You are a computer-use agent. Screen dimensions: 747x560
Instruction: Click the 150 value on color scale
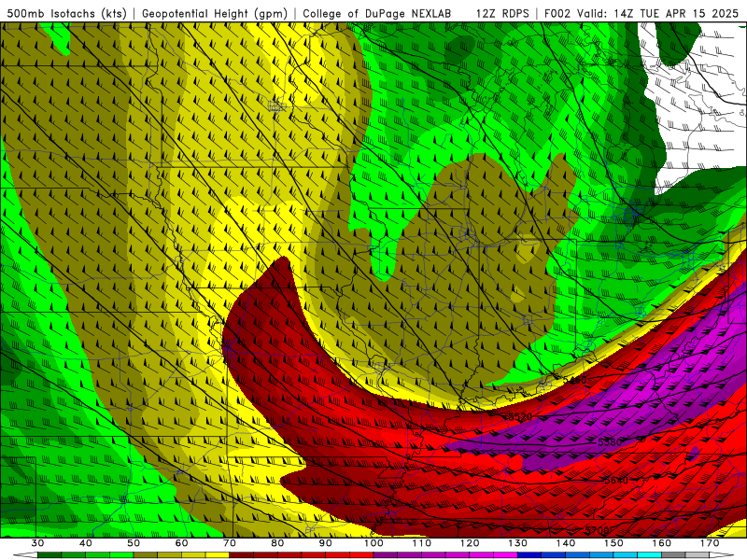pyautogui.click(x=614, y=543)
